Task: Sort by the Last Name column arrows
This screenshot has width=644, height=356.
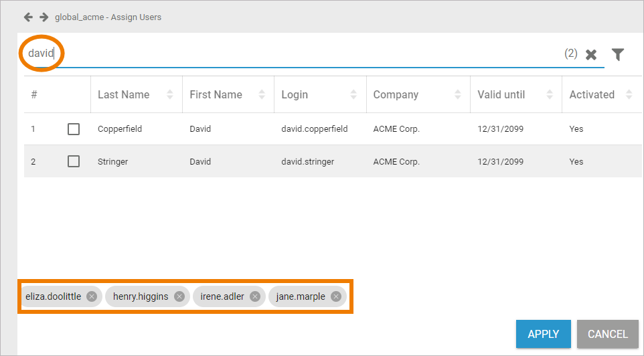Action: click(170, 94)
